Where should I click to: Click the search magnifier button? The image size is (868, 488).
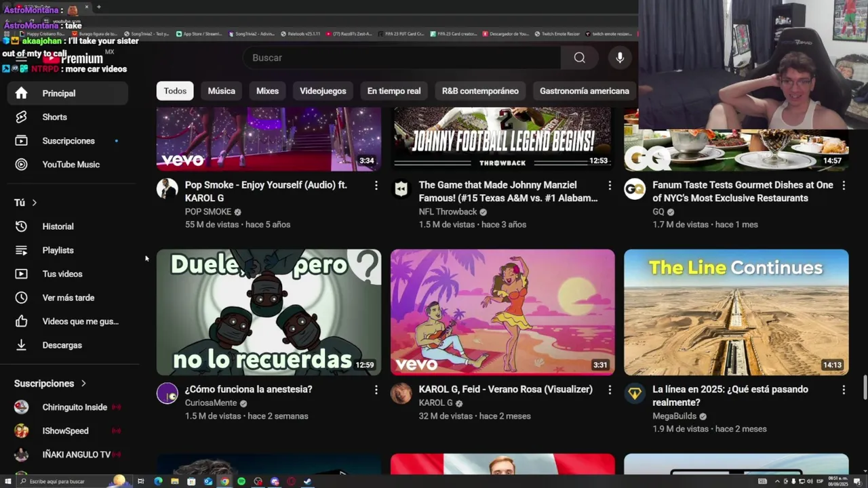point(579,58)
